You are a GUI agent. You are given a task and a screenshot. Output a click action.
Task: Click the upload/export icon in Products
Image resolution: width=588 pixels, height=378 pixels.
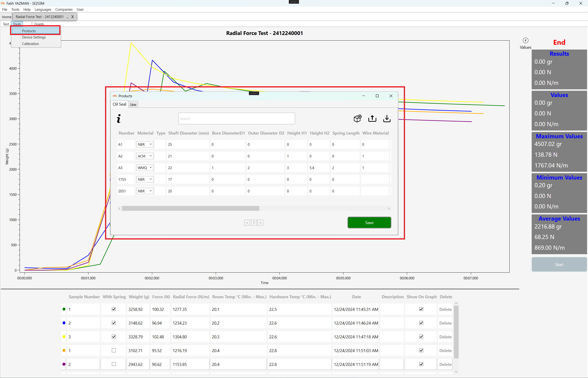(372, 118)
